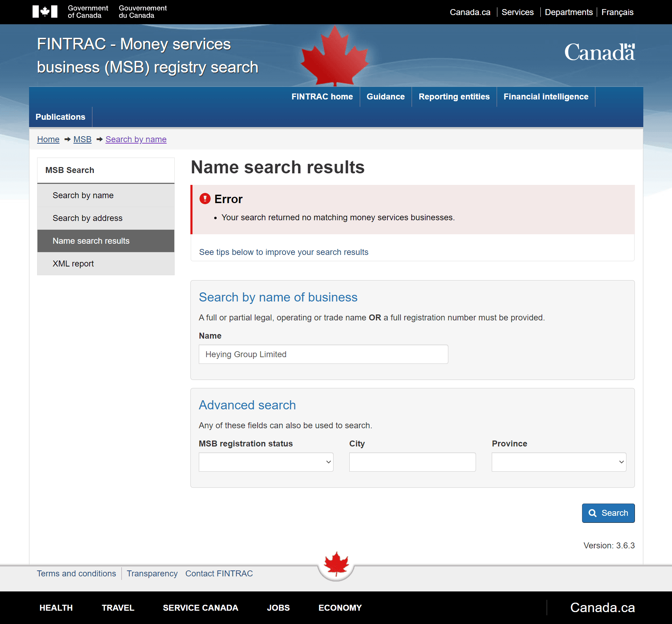Screen dimensions: 672x624
Task: Click the Government of Canada flag logo
Action: pos(45,12)
